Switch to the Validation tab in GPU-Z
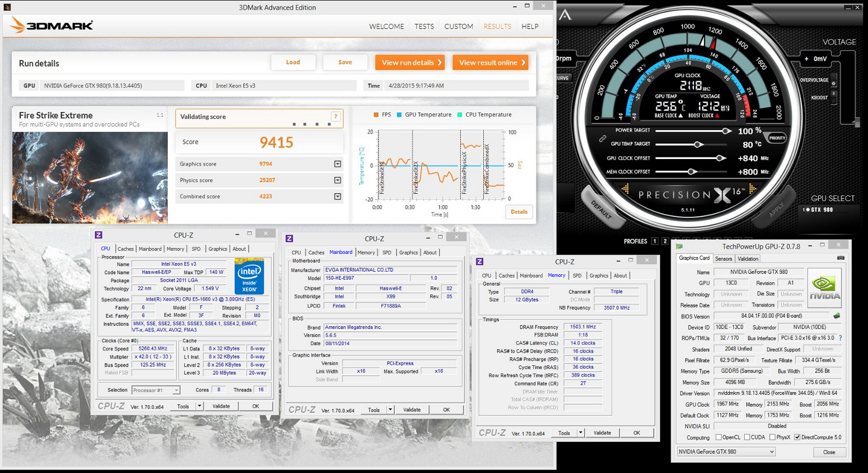This screenshot has height=473, width=868. point(748,258)
